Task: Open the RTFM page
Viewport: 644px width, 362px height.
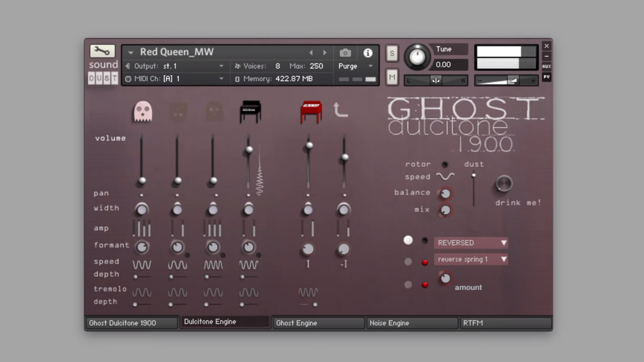Action: (x=506, y=323)
